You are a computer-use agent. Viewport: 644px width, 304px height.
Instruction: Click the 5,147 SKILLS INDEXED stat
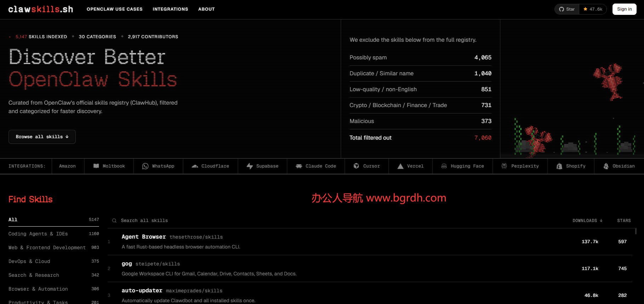pyautogui.click(x=41, y=37)
